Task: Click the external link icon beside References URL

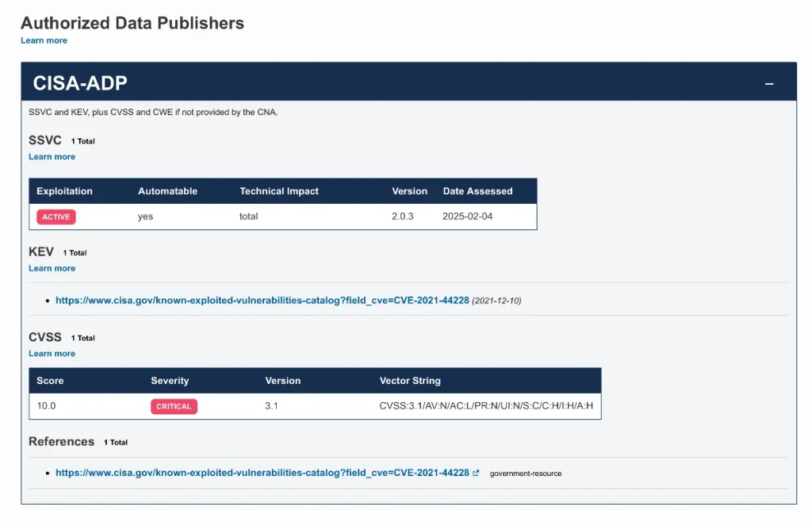Action: coord(476,473)
